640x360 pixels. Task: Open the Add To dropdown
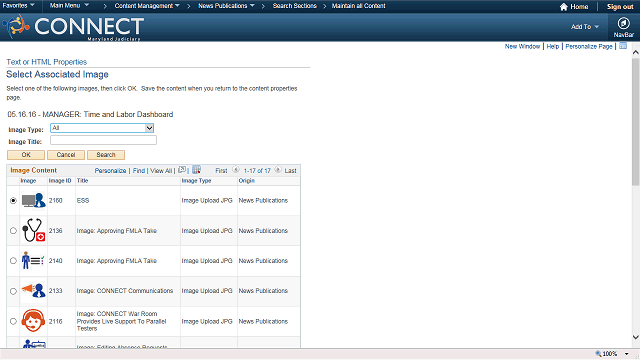coord(584,27)
